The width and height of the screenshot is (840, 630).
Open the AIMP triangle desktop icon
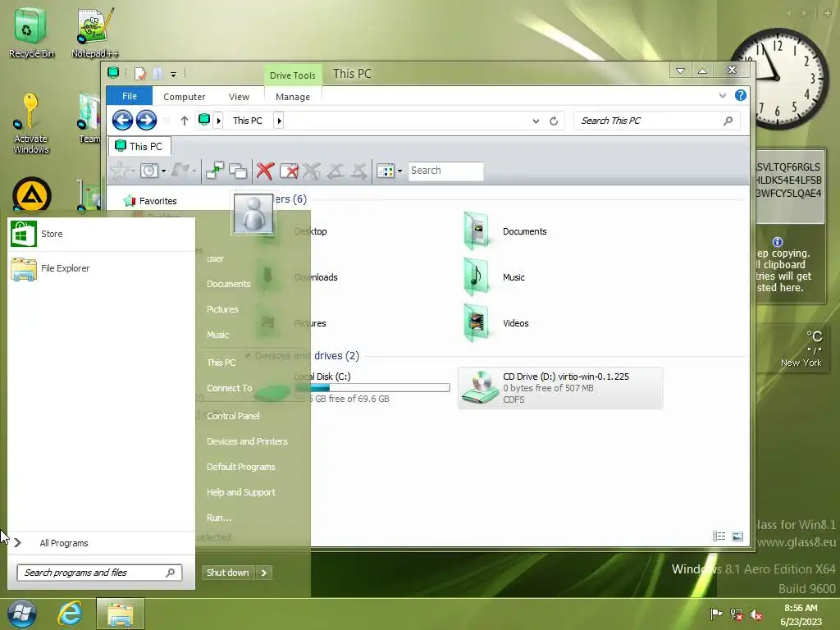click(x=32, y=194)
